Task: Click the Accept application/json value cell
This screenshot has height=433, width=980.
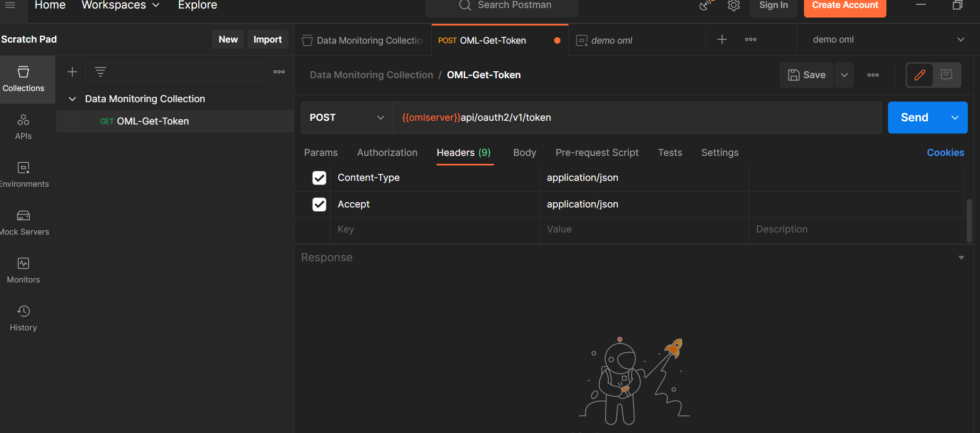Action: [644, 204]
